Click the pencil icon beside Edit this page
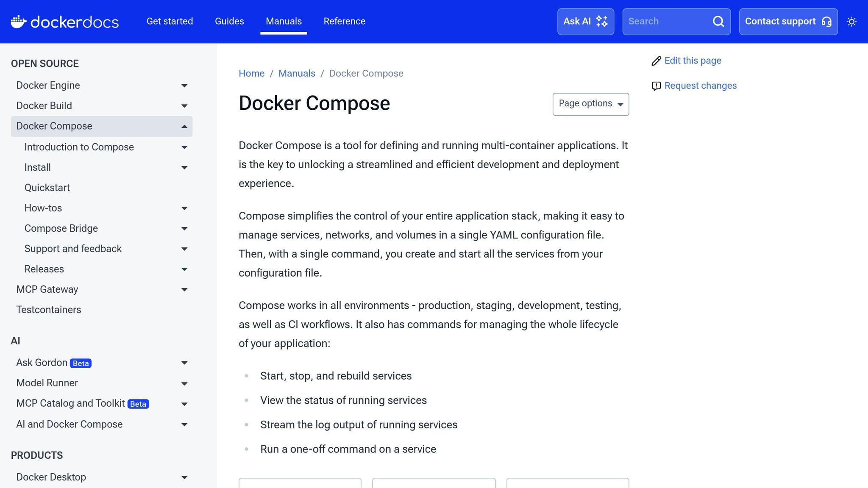The image size is (868, 488). tap(656, 61)
